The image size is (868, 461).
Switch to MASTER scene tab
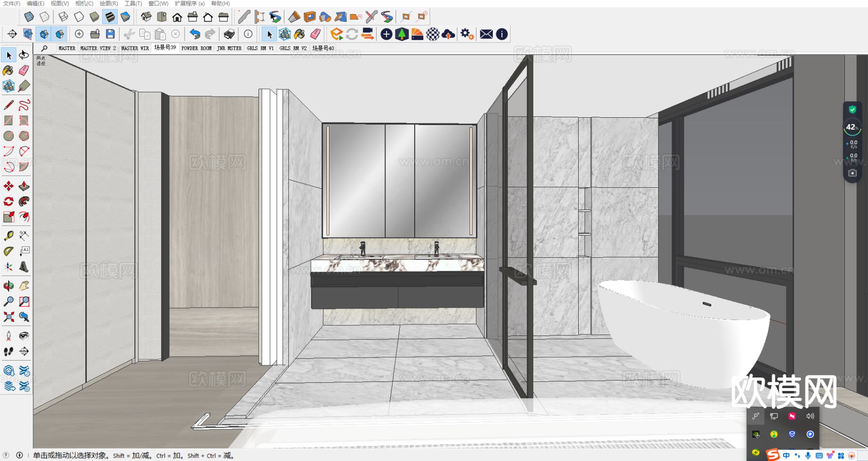[67, 48]
